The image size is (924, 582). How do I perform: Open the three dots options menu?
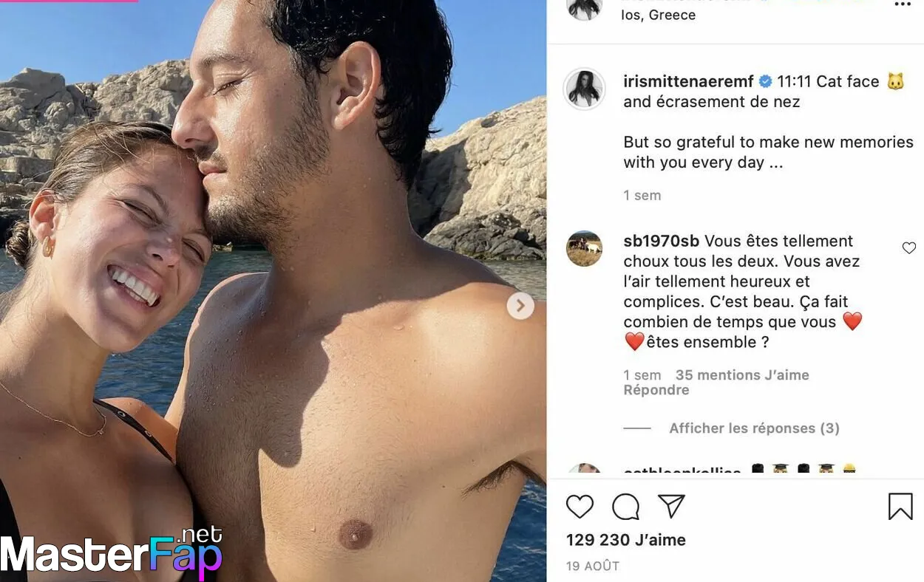click(903, 4)
